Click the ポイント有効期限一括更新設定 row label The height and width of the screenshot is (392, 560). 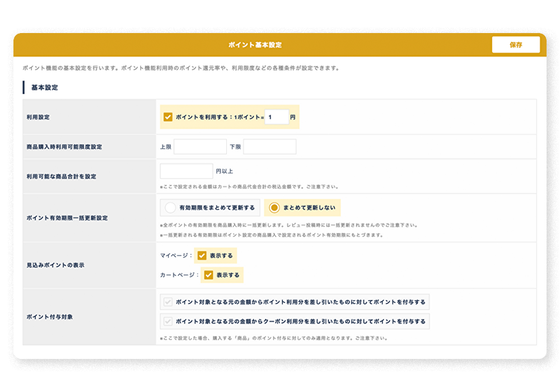click(x=67, y=218)
